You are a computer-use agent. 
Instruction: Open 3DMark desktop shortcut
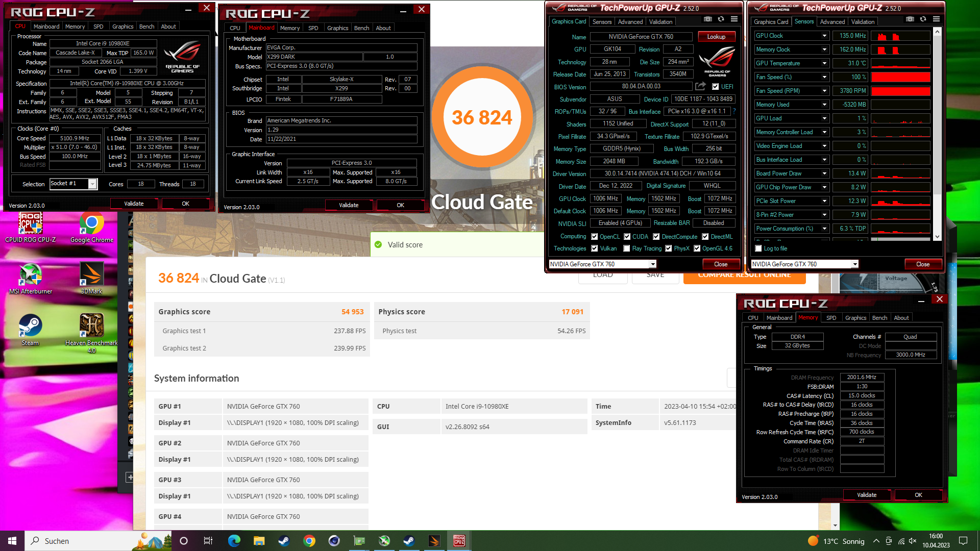pos(92,279)
